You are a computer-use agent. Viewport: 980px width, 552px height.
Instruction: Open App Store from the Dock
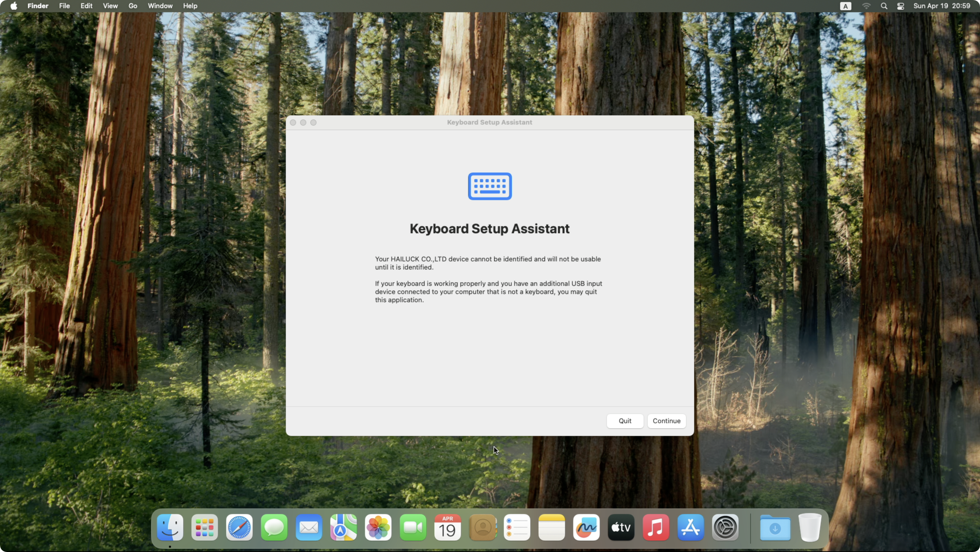[690, 527]
